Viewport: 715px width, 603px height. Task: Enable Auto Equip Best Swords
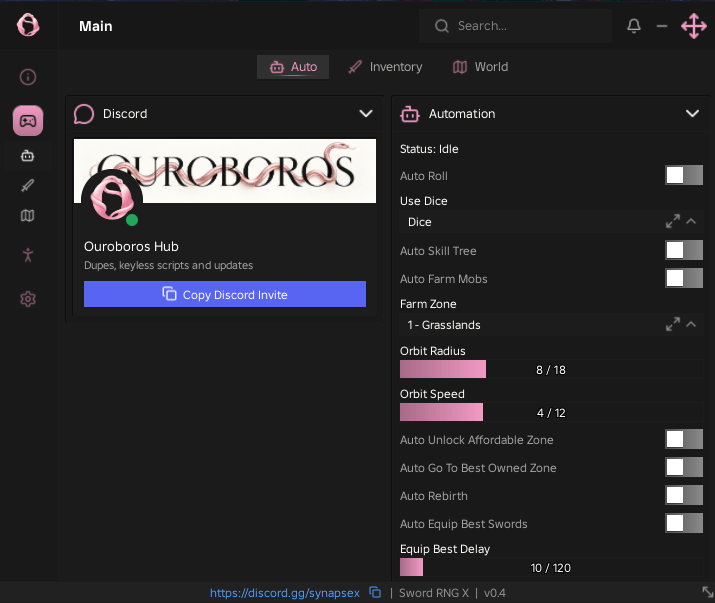684,523
